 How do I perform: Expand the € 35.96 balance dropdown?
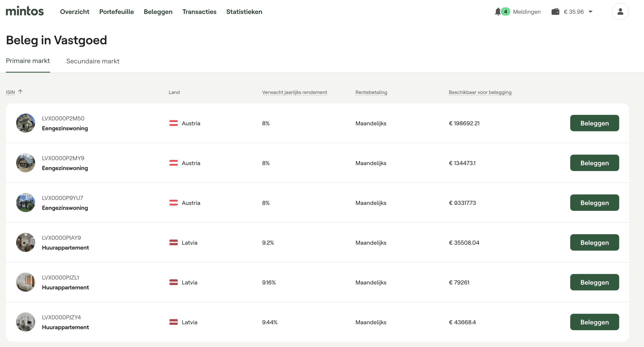click(x=590, y=12)
